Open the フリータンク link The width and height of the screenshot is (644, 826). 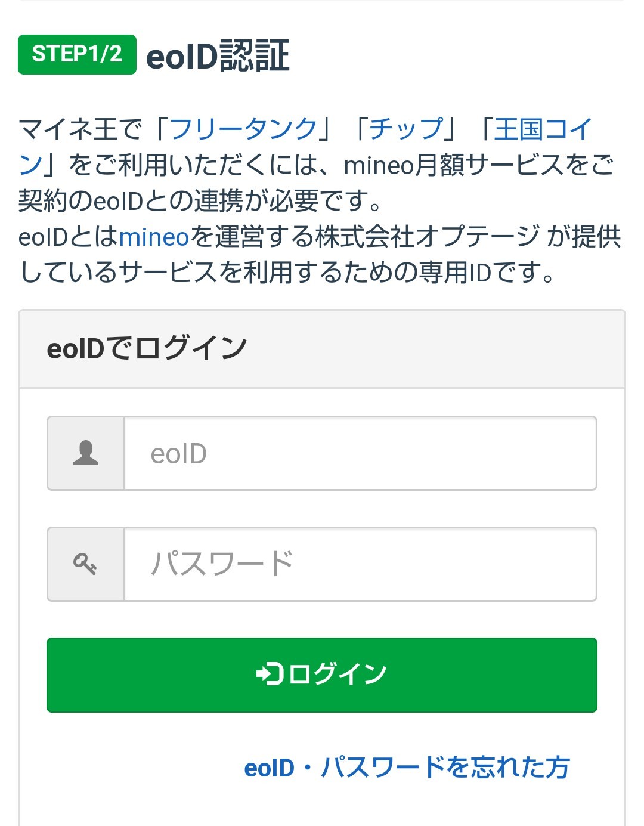[x=244, y=129]
